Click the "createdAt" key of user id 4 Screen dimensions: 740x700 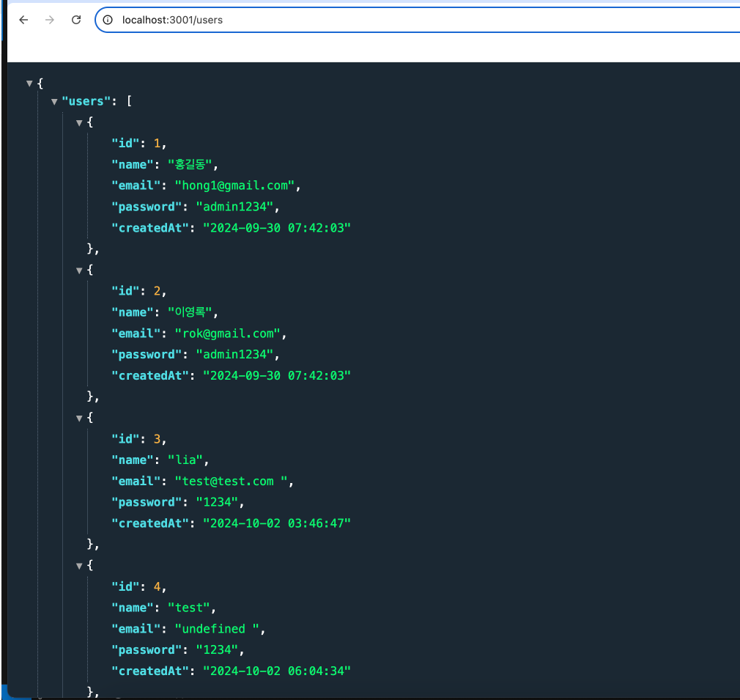[150, 671]
